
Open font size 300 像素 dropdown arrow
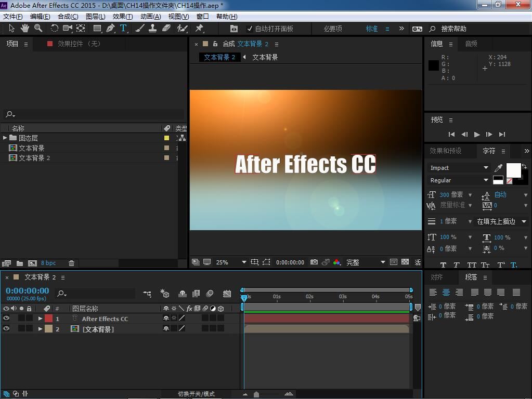click(x=470, y=195)
